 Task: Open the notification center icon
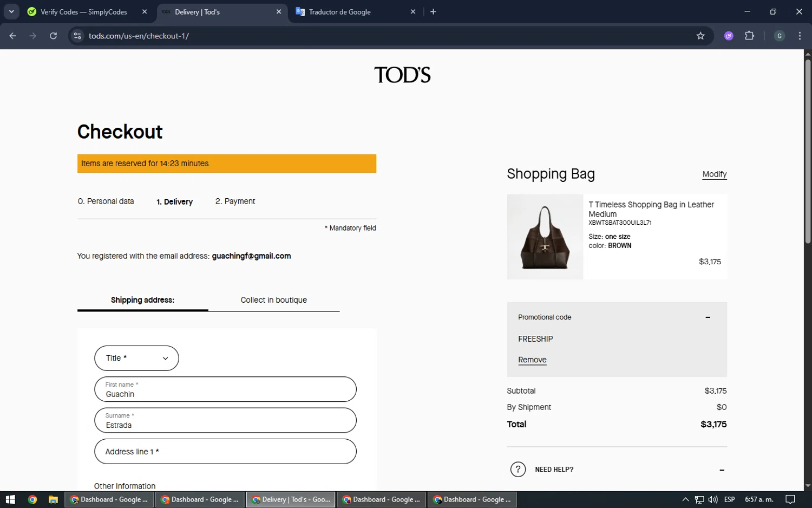point(790,499)
